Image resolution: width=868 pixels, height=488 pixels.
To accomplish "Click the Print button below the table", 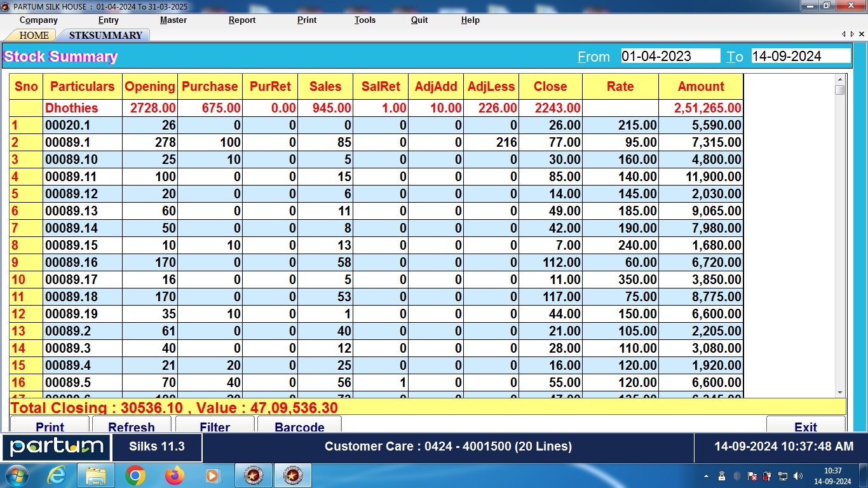I will pyautogui.click(x=50, y=424).
